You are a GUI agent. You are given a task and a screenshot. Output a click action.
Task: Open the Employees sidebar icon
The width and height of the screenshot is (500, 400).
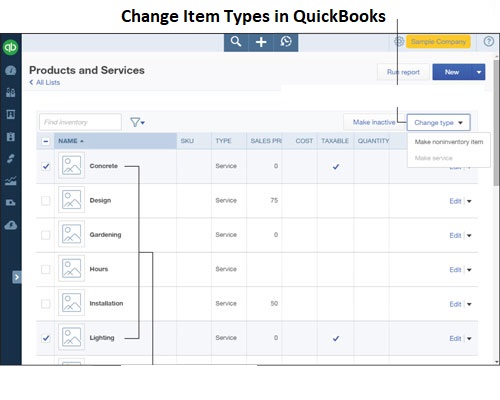pos(11,137)
